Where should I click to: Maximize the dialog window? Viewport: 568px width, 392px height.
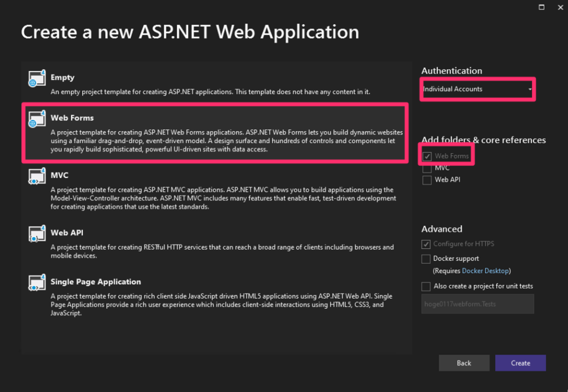[541, 7]
